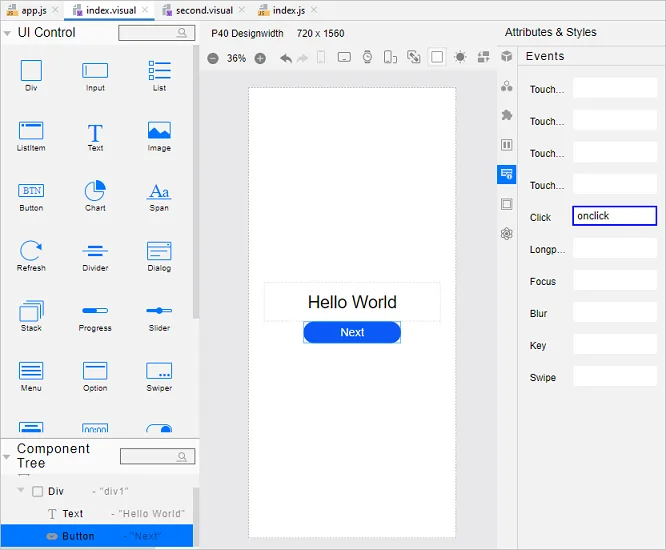
Task: Select the Option control icon
Action: coord(95,371)
